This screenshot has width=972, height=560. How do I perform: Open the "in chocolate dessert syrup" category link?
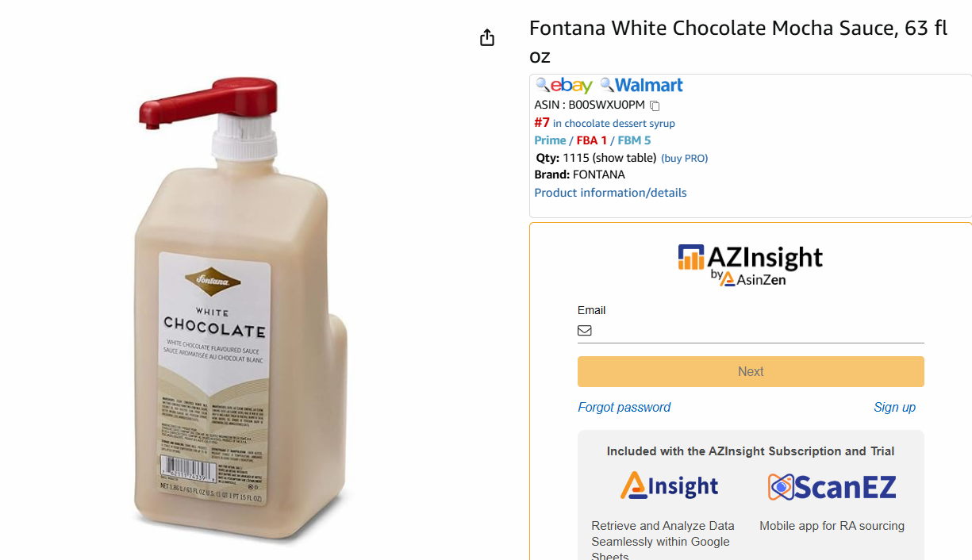(613, 124)
